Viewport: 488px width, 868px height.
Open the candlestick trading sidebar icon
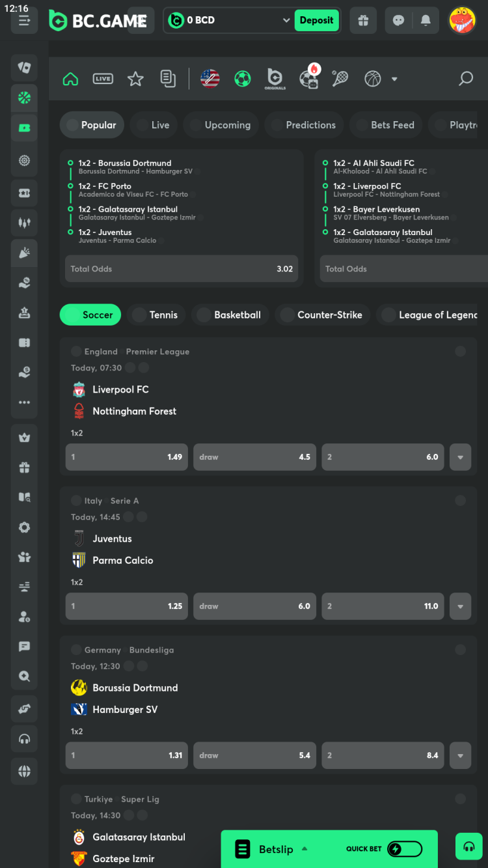[24, 223]
